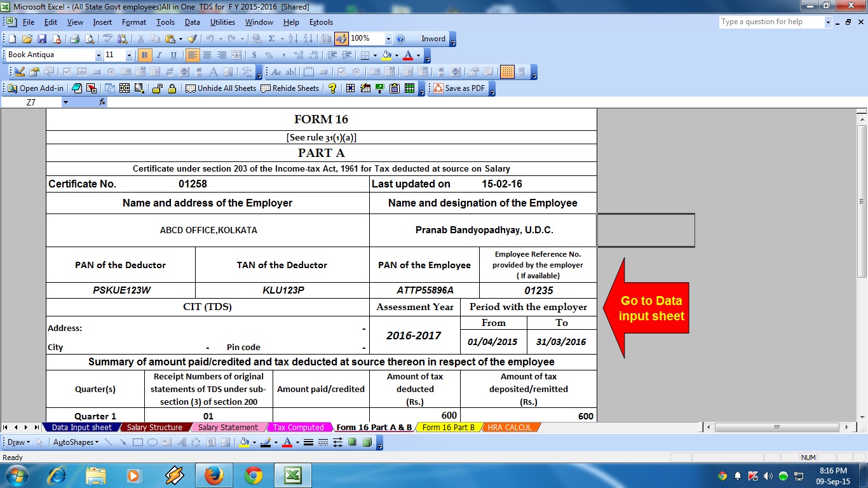Increase the indent
This screenshot has width=868, height=488.
pos(346,55)
